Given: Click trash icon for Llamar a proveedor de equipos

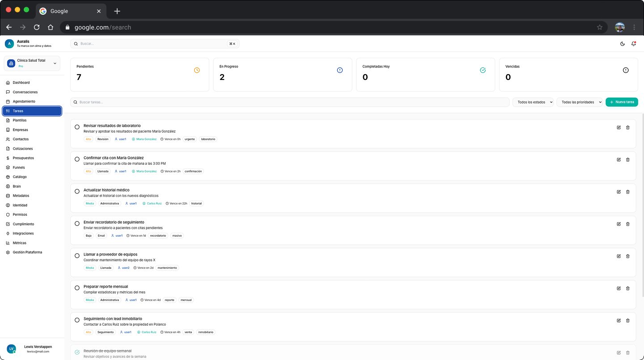Looking at the screenshot, I should pos(627,256).
